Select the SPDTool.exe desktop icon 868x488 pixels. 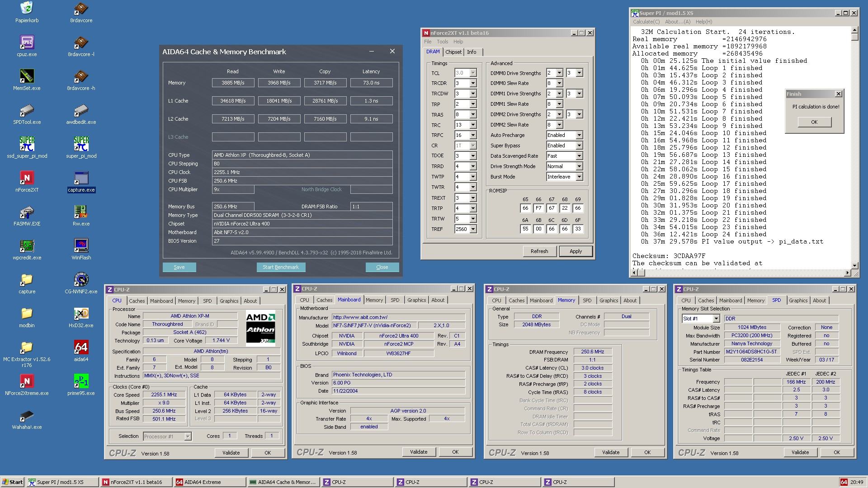point(27,114)
